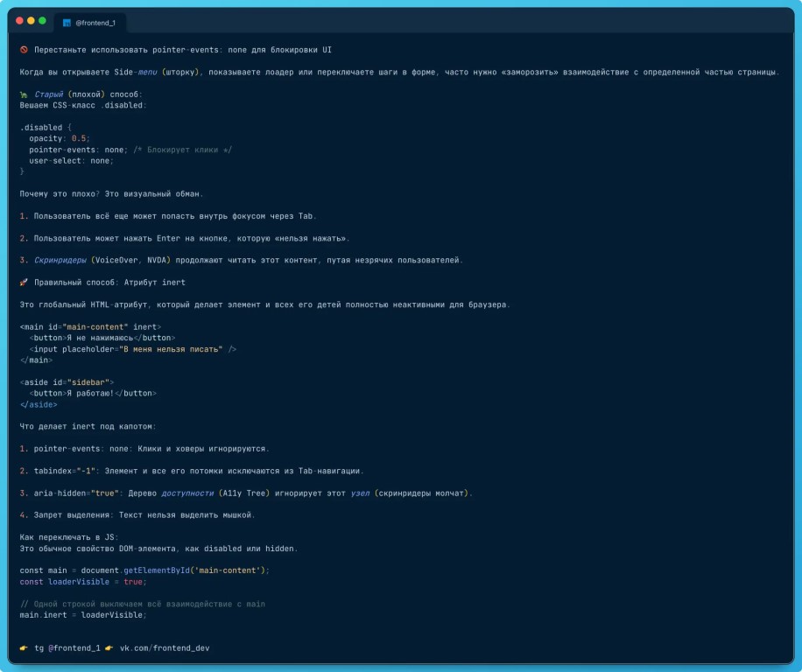The image size is (802, 672).
Task: Click the 'opacity: 0.5' CSS line
Action: (60, 138)
